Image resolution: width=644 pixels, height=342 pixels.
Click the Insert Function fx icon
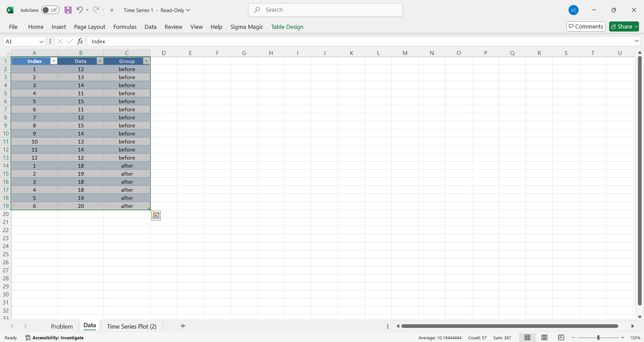click(x=80, y=41)
